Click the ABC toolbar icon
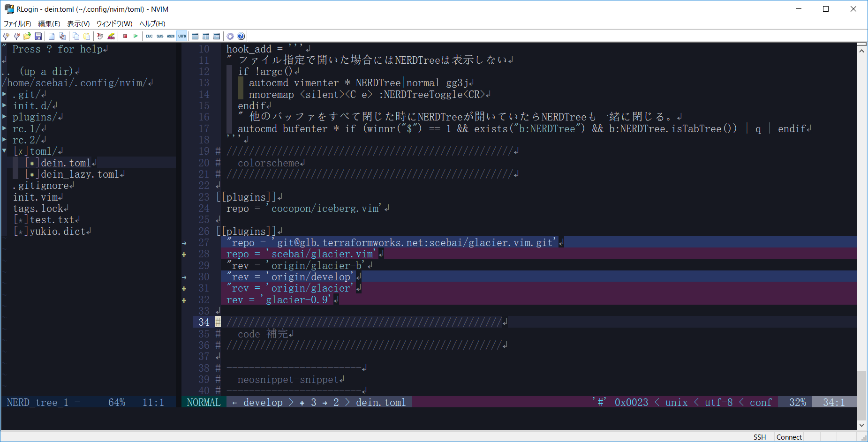This screenshot has height=442, width=868. point(111,36)
